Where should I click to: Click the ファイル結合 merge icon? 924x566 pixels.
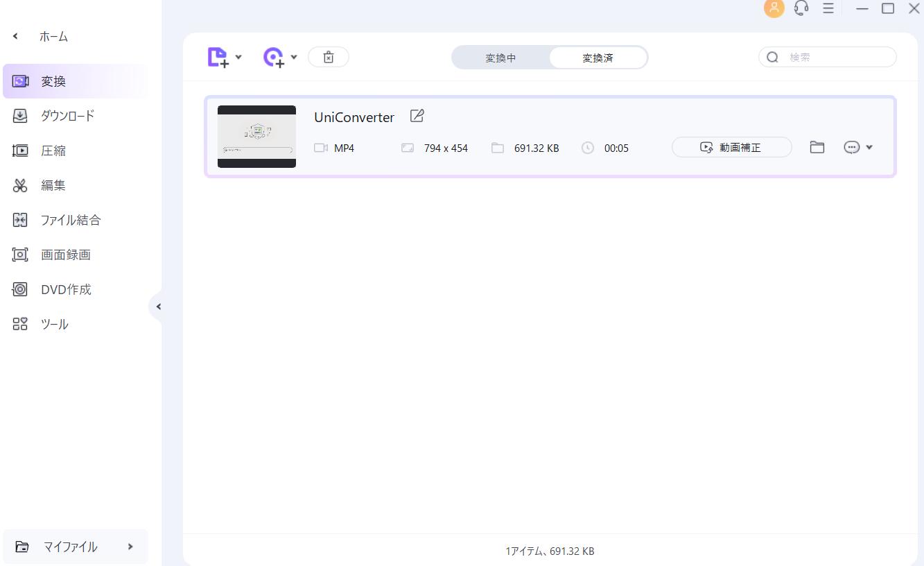click(20, 220)
